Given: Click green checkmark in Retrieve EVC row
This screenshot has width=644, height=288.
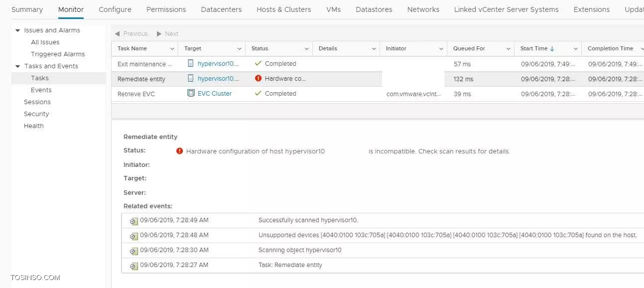Looking at the screenshot, I should pyautogui.click(x=258, y=93).
